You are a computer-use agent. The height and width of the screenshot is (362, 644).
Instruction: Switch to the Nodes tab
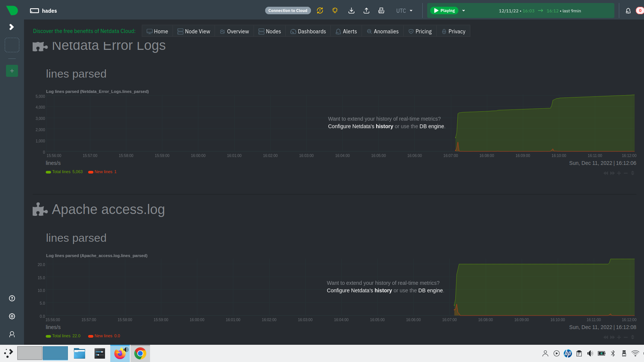click(270, 31)
